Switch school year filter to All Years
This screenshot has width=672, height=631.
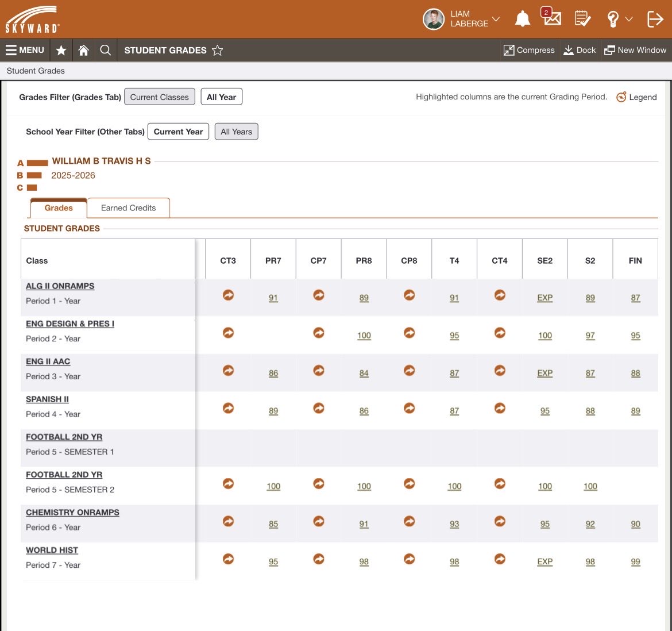(236, 132)
